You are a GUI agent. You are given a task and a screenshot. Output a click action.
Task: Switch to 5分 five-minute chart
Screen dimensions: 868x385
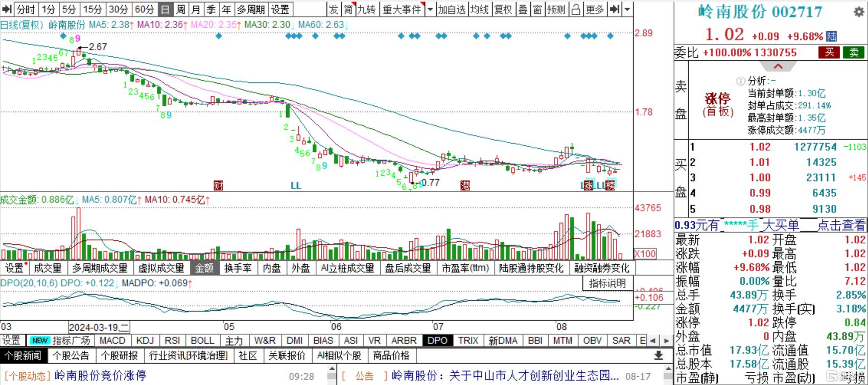pyautogui.click(x=69, y=9)
